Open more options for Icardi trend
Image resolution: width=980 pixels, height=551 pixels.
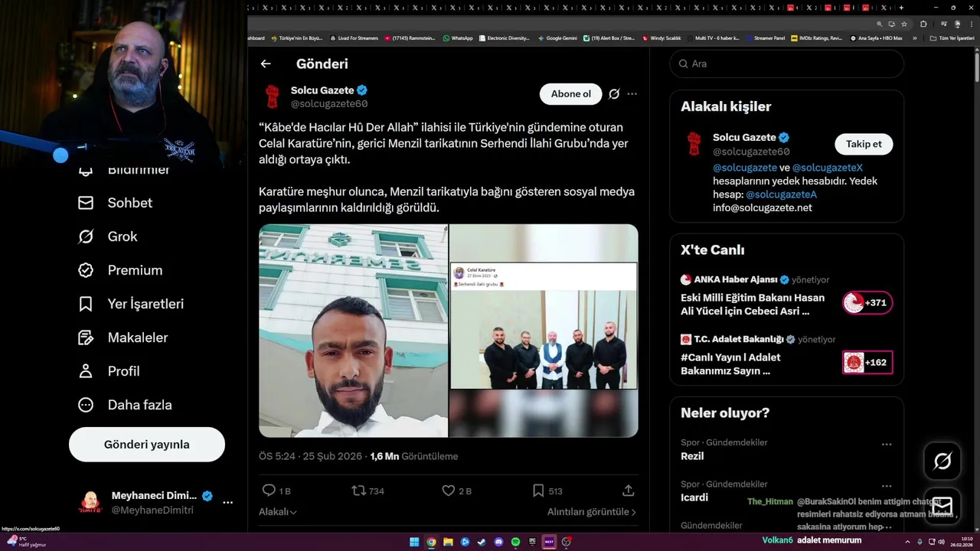coord(887,486)
